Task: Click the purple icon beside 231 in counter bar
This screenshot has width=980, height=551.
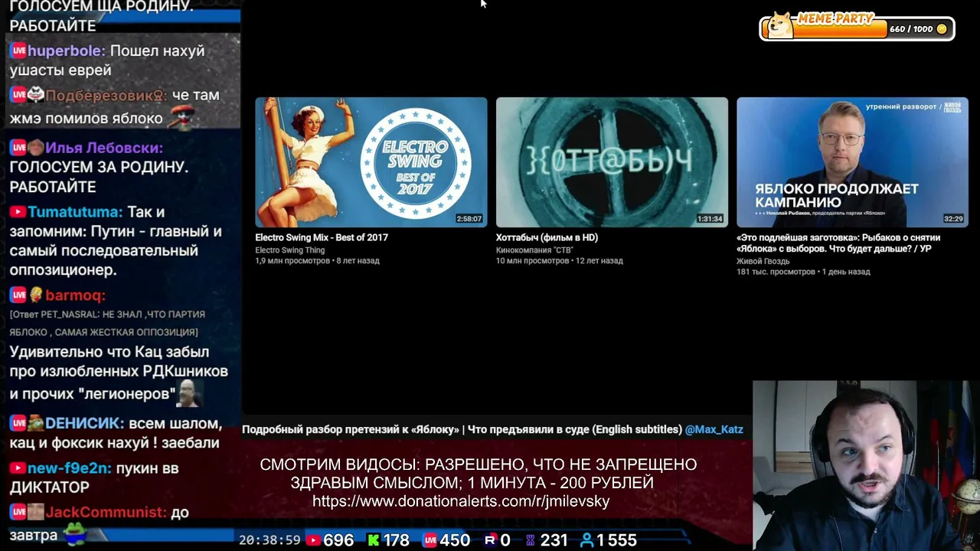Action: [x=530, y=540]
